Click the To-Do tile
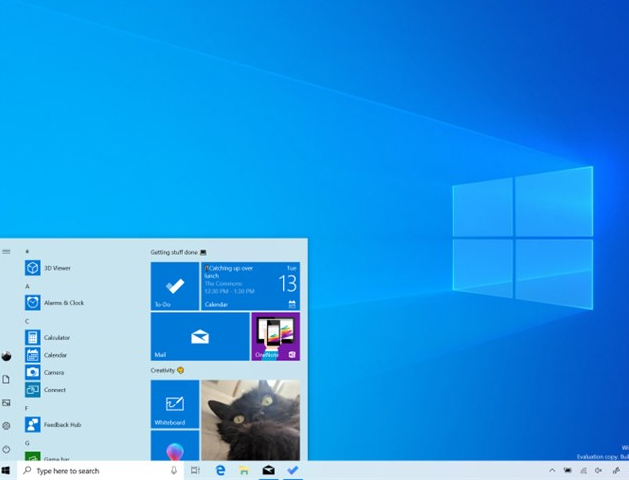This screenshot has height=481, width=629. pyautogui.click(x=175, y=286)
